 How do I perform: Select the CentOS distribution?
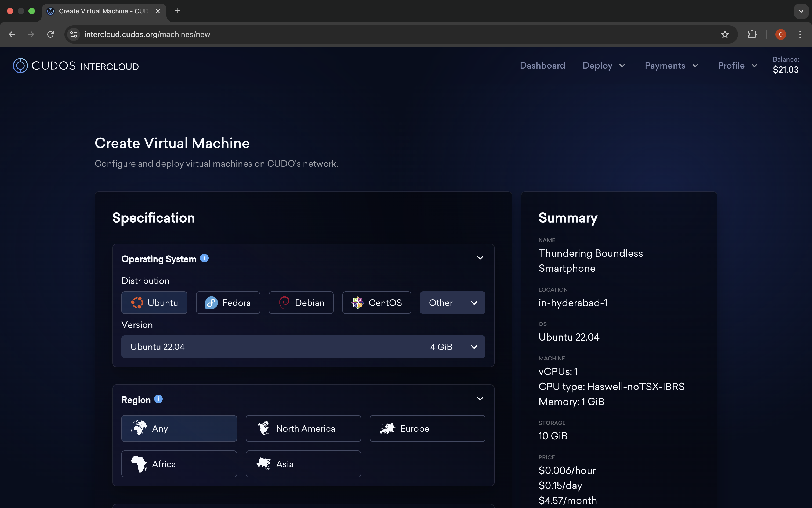pyautogui.click(x=376, y=303)
